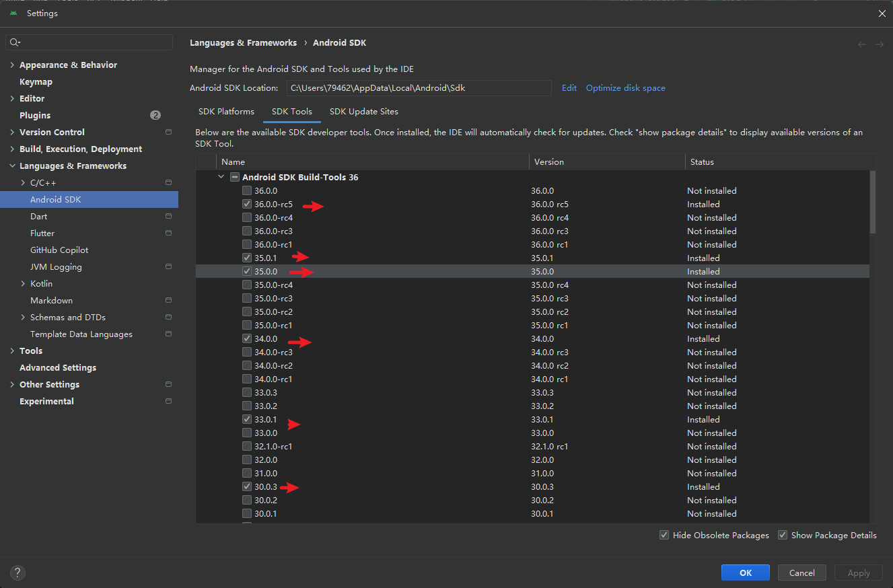Image resolution: width=893 pixels, height=588 pixels.
Task: Expand the Appearance & Behavior section
Action: point(11,65)
